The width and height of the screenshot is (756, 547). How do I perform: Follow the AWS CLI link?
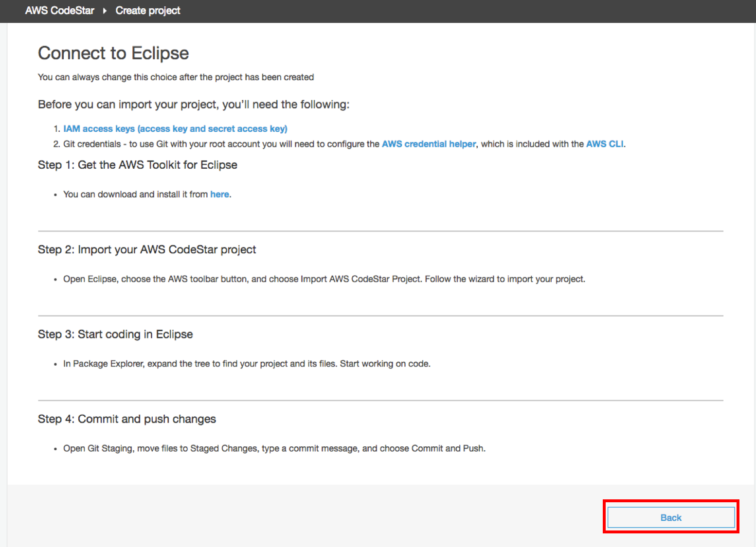[604, 144]
